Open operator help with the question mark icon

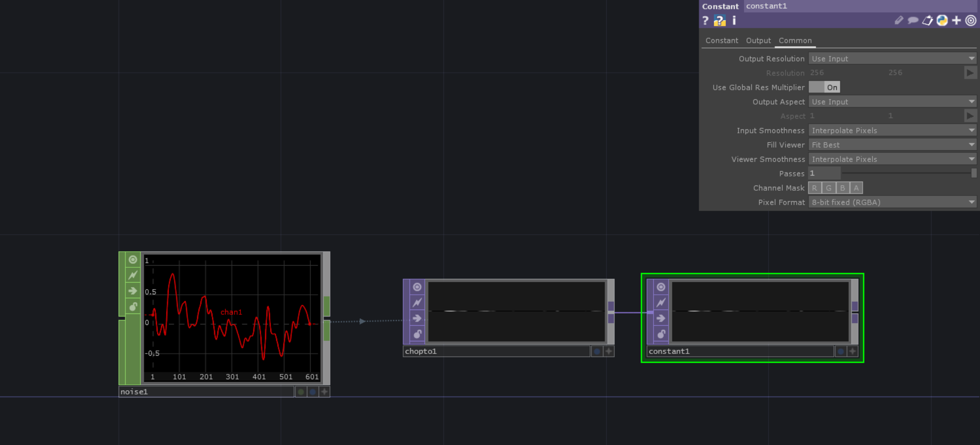[705, 20]
